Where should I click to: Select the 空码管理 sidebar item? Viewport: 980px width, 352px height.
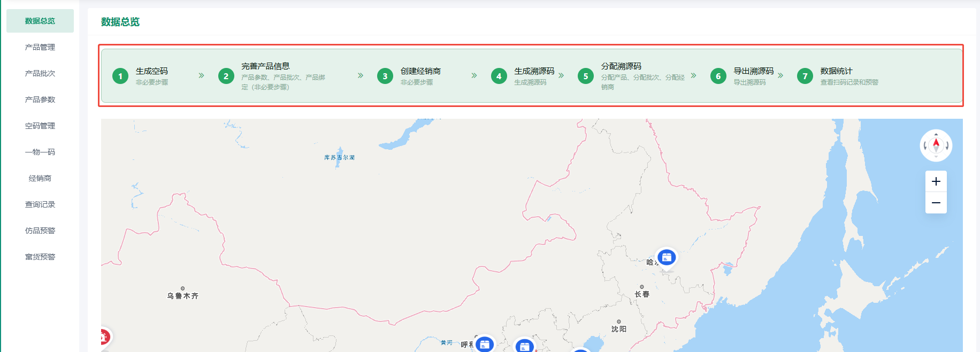click(x=40, y=126)
